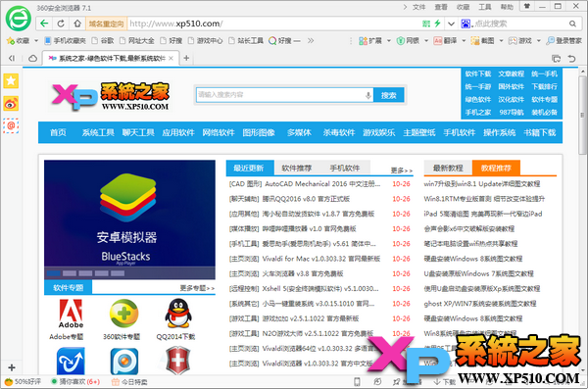Screen dimensions: 588x389
Task: Click the 手机收藏夹 bookmark
Action: pos(66,40)
